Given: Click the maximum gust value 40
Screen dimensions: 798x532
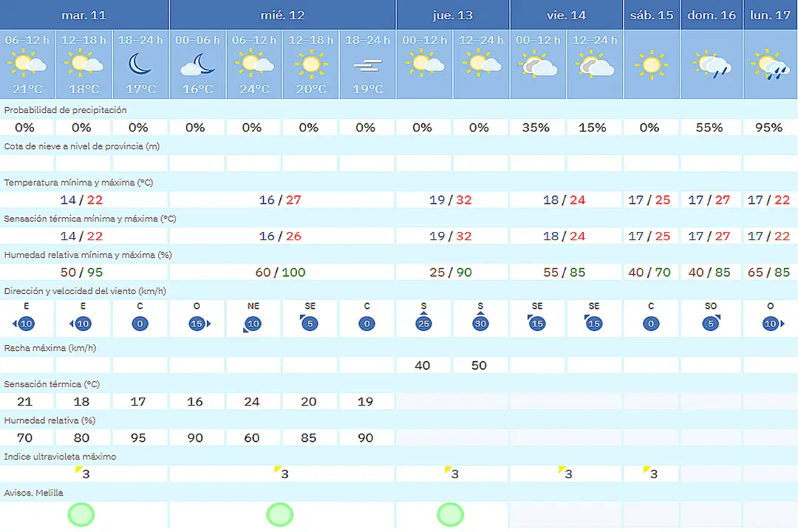Looking at the screenshot, I should [x=423, y=365].
